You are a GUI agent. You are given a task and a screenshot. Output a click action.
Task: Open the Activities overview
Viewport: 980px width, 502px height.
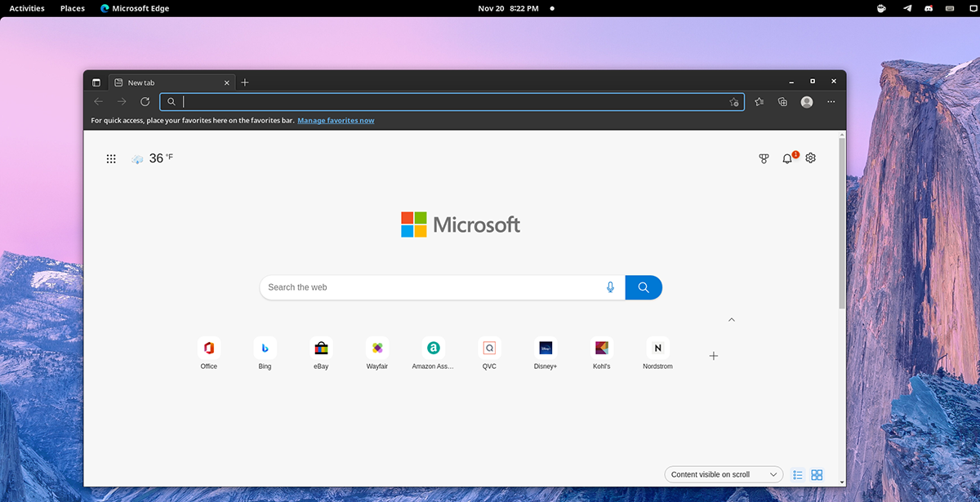(27, 8)
